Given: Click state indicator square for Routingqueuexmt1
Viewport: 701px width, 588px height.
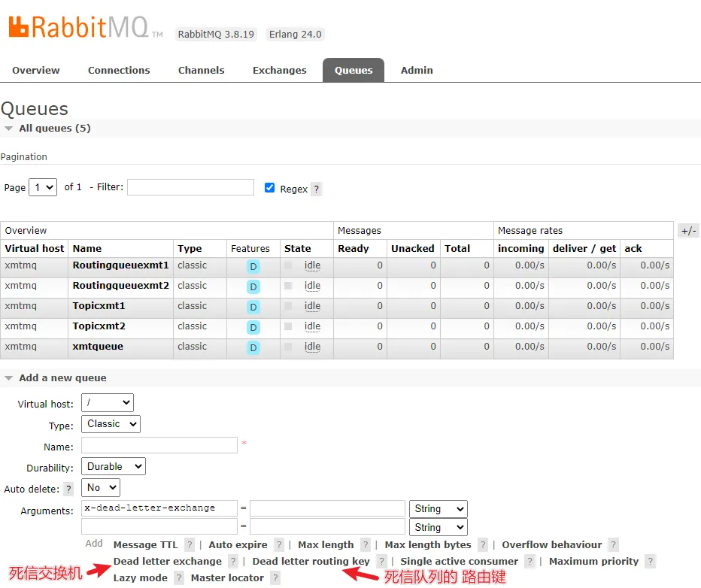Looking at the screenshot, I should coord(288,265).
